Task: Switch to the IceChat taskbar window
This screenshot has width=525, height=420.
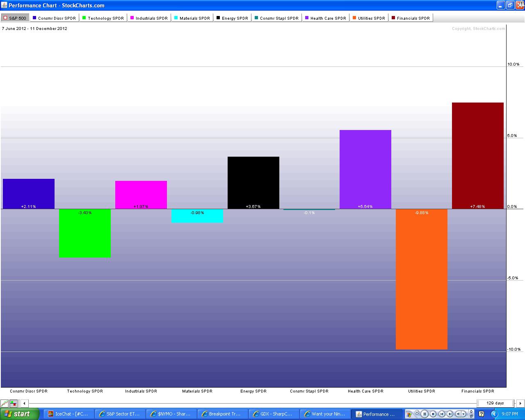Action: pos(68,414)
